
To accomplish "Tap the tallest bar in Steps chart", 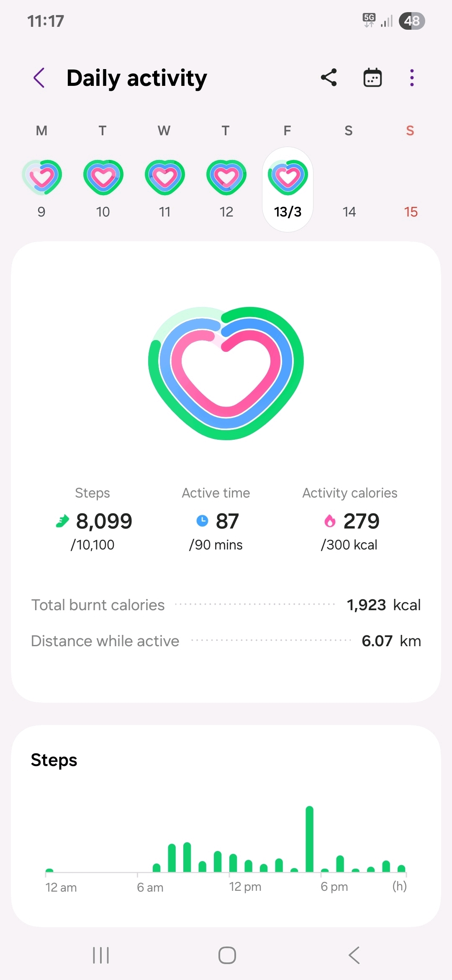I will coord(310,839).
